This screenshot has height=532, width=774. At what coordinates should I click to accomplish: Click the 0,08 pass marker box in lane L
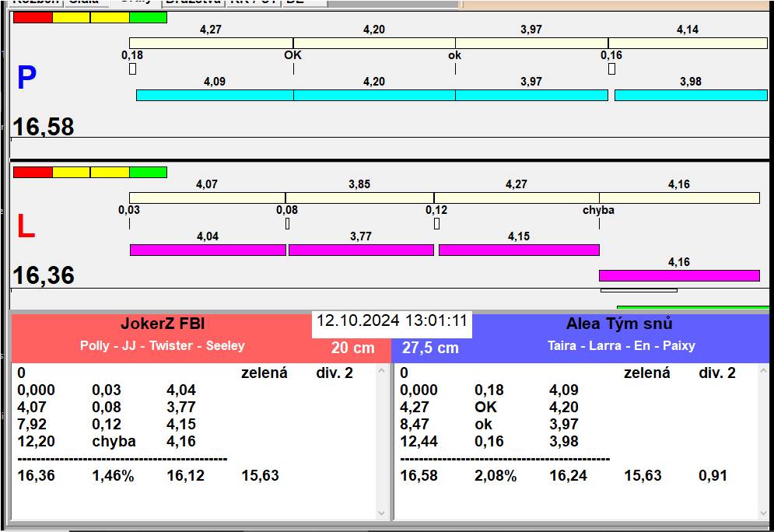tap(287, 223)
